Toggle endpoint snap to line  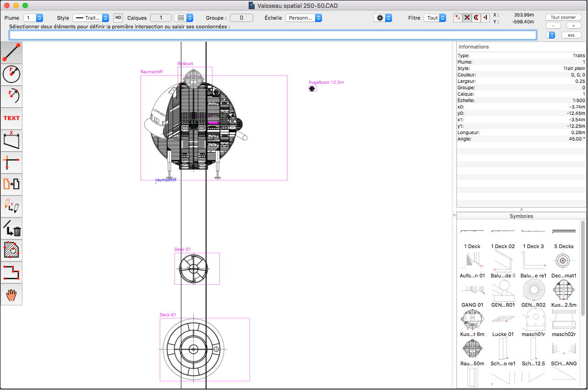[485, 18]
